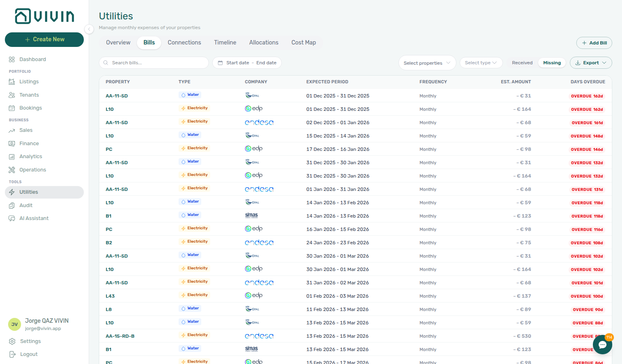Click EST. AMOUNT column header
The image size is (622, 364).
coord(516,82)
